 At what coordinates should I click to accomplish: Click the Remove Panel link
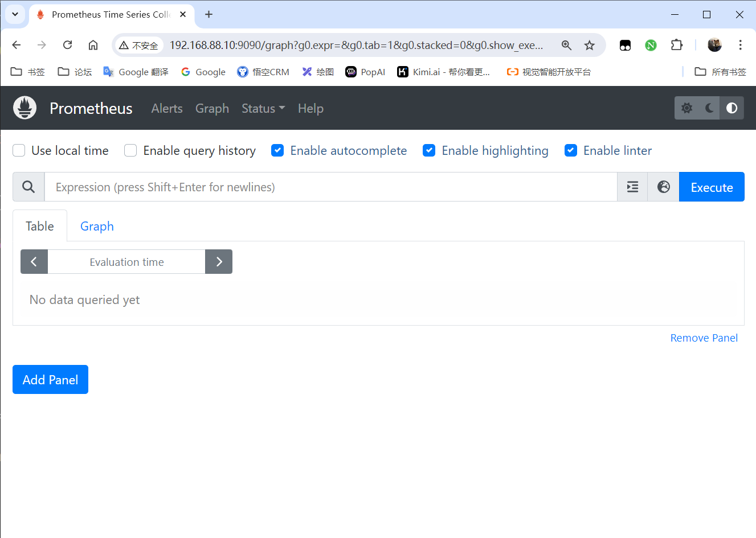[704, 338]
